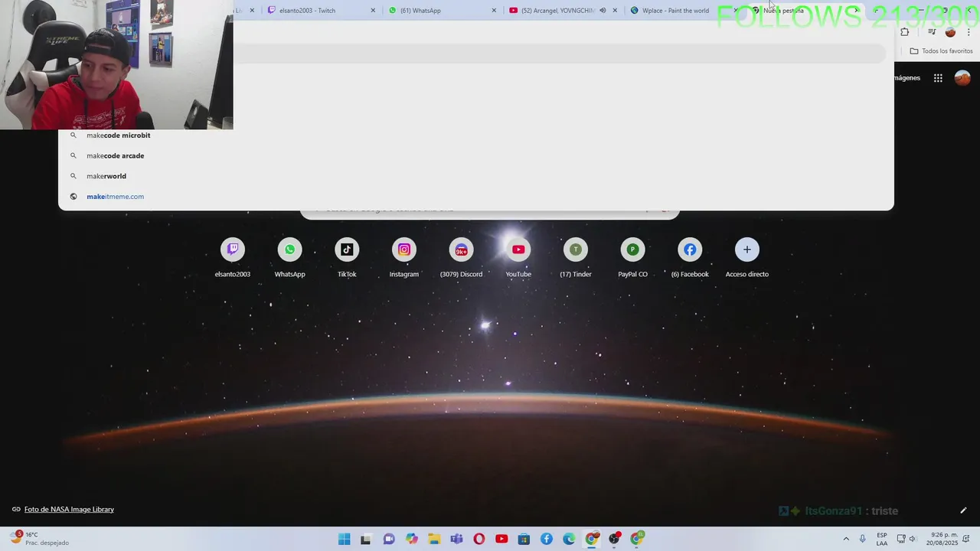Open Chrome media control icon
Image resolution: width=980 pixels, height=551 pixels.
tap(932, 31)
